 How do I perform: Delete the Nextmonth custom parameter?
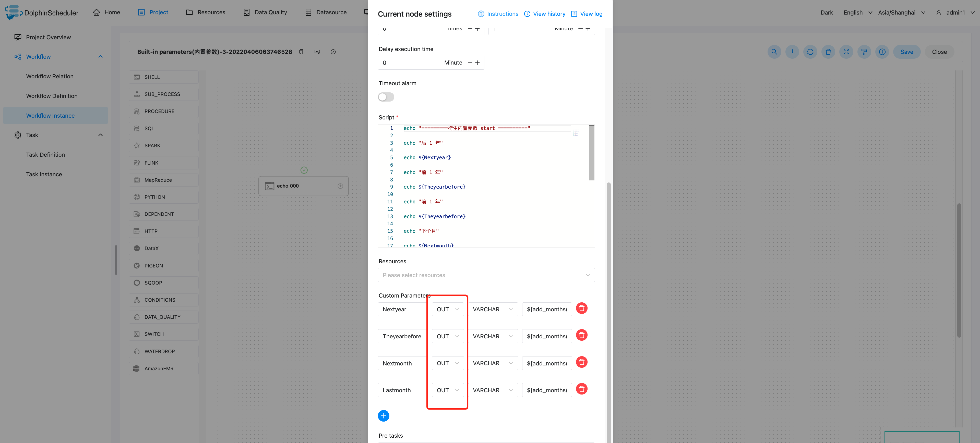click(x=581, y=362)
